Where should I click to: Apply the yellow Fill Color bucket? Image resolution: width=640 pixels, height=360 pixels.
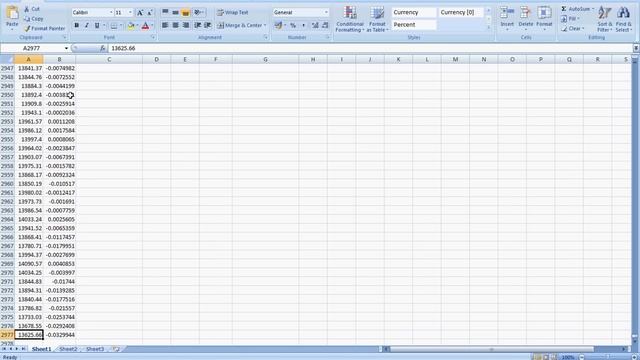tap(131, 26)
